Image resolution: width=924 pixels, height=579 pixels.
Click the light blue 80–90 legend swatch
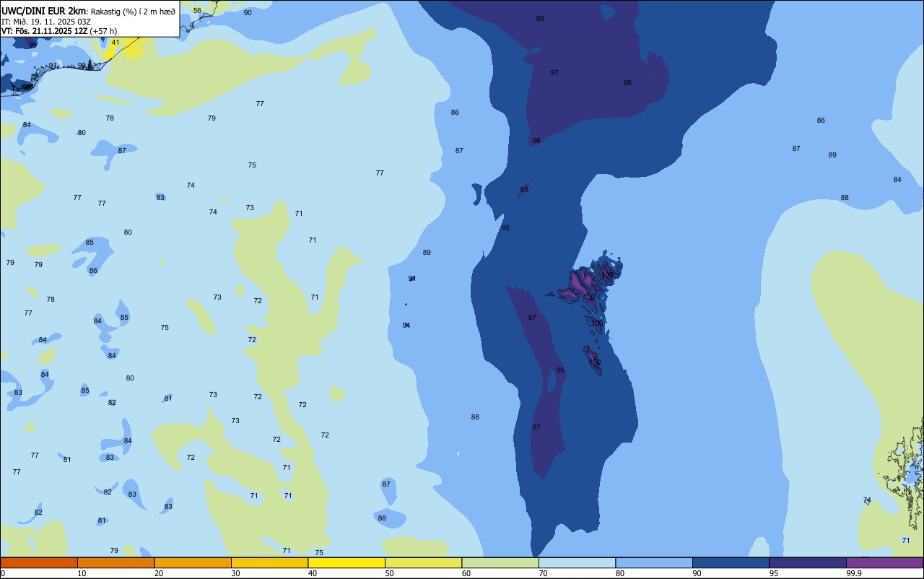coord(654,562)
